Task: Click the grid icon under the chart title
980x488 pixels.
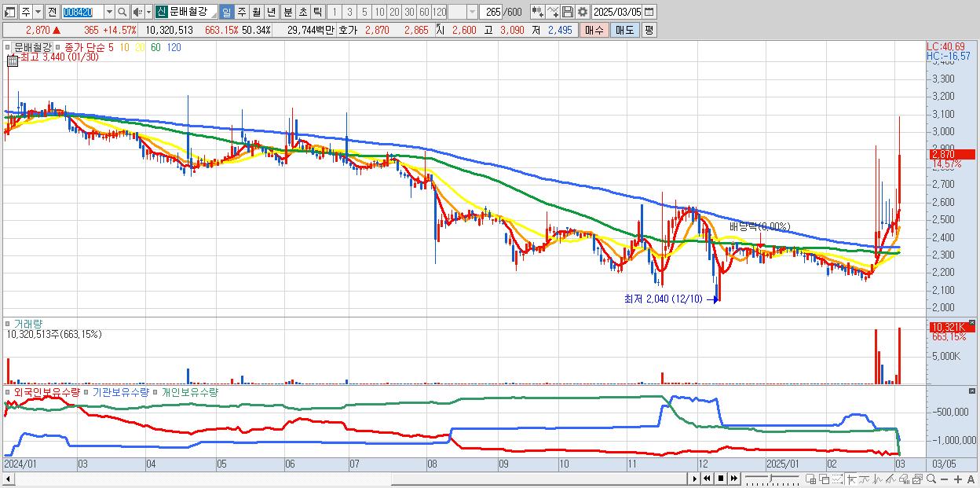Action: point(12,60)
